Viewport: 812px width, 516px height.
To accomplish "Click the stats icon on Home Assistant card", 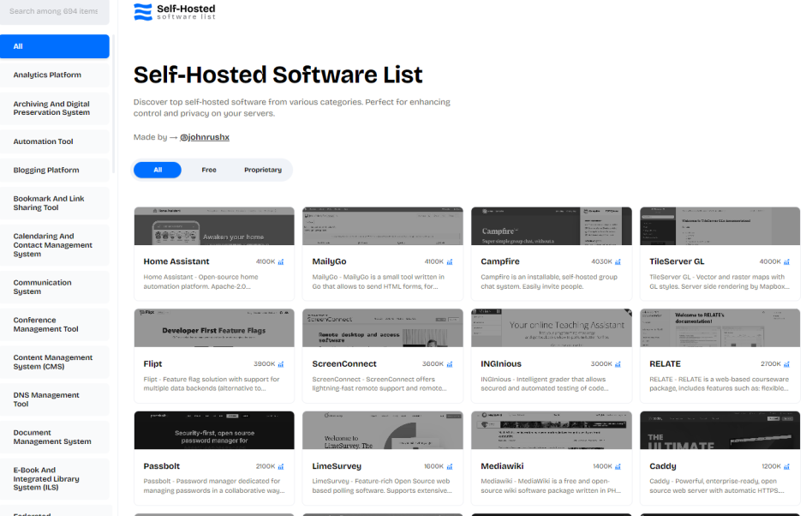I will [x=281, y=262].
